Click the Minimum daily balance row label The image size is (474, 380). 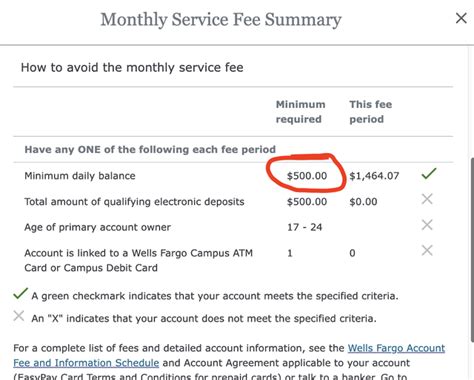[x=80, y=176]
